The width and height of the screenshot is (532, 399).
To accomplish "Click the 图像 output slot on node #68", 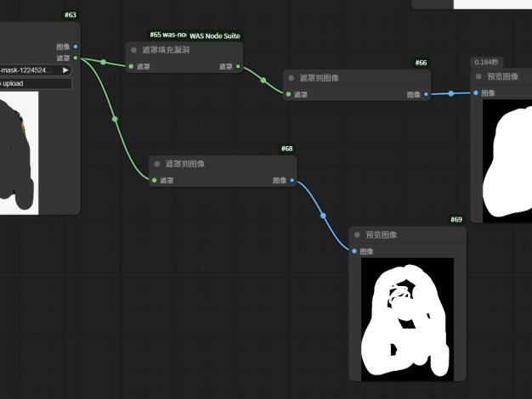I will [291, 180].
